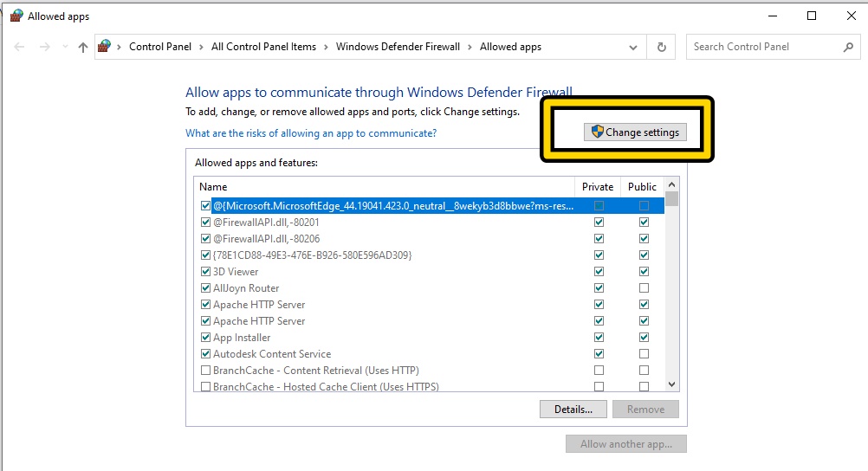The height and width of the screenshot is (471, 868).
Task: Click the Allowed apps title bar icon
Action: (16, 16)
